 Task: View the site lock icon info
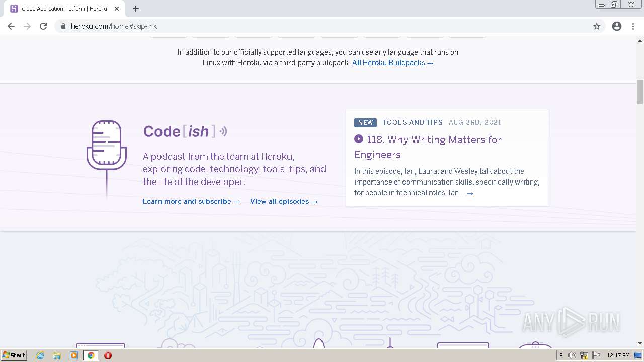coord(63,26)
